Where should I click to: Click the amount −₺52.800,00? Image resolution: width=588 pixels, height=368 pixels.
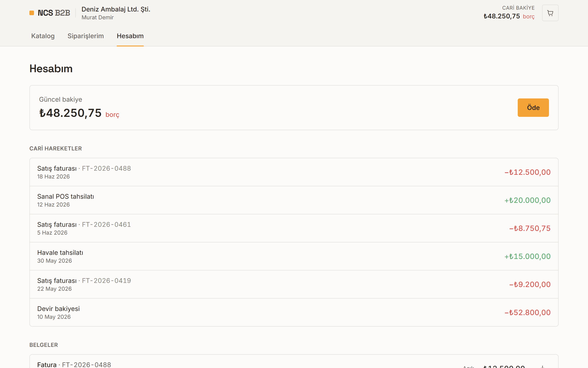(x=528, y=313)
